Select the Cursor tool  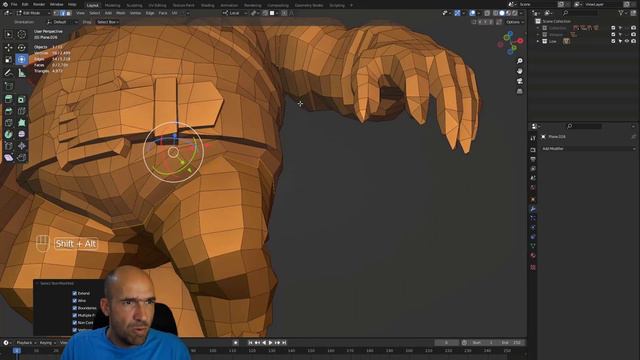click(x=22, y=35)
